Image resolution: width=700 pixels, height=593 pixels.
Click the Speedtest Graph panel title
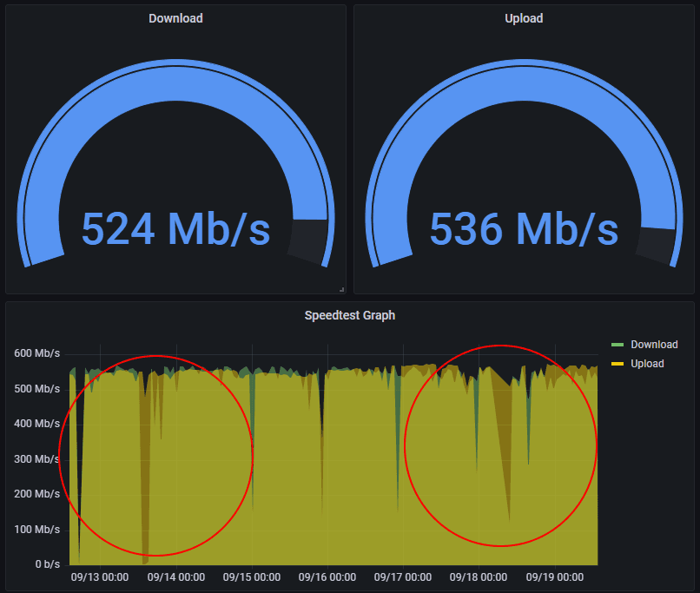pos(349,316)
